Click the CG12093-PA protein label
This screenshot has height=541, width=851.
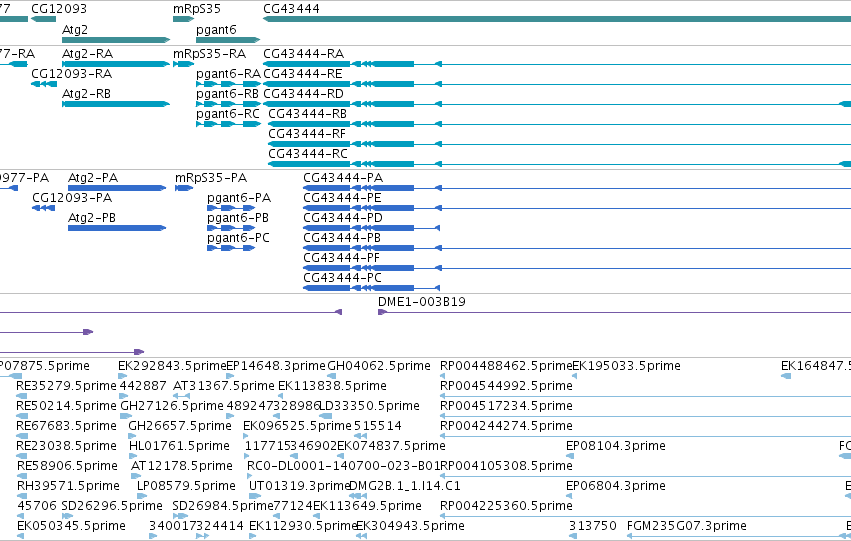click(72, 198)
